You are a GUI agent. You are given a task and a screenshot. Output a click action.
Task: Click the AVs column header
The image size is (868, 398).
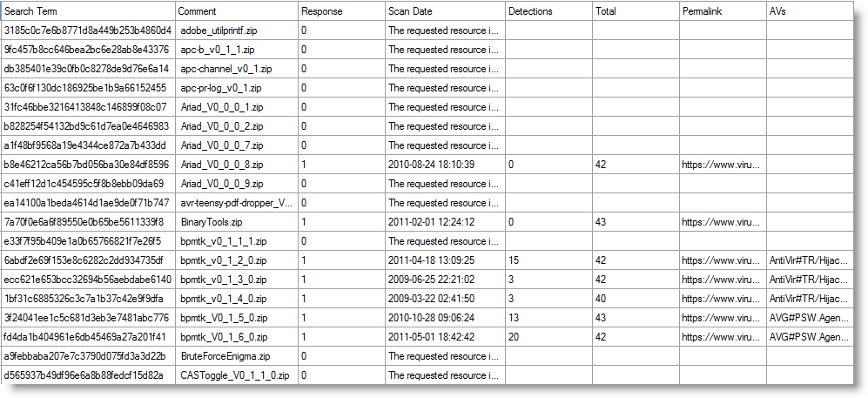click(810, 11)
